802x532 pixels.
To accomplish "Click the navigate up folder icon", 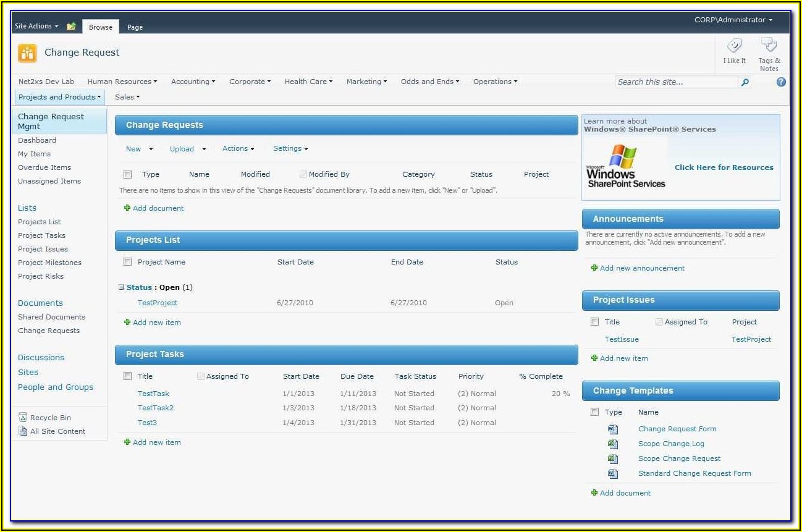I will pos(71,27).
